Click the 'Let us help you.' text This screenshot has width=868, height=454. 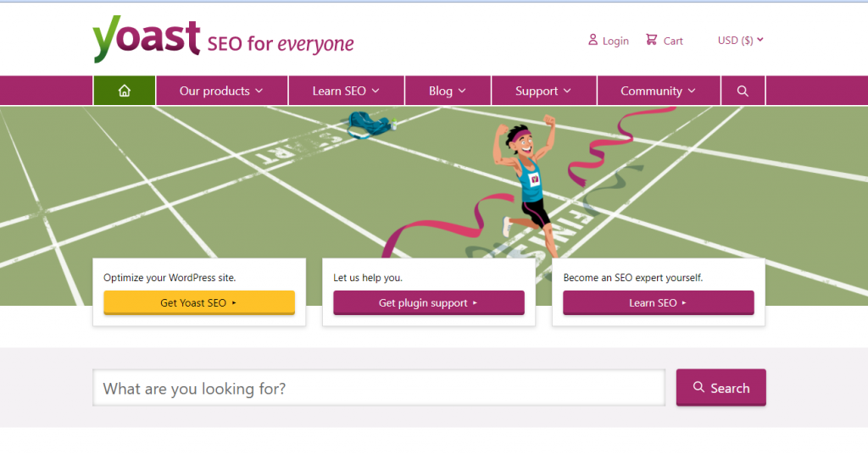pyautogui.click(x=368, y=278)
